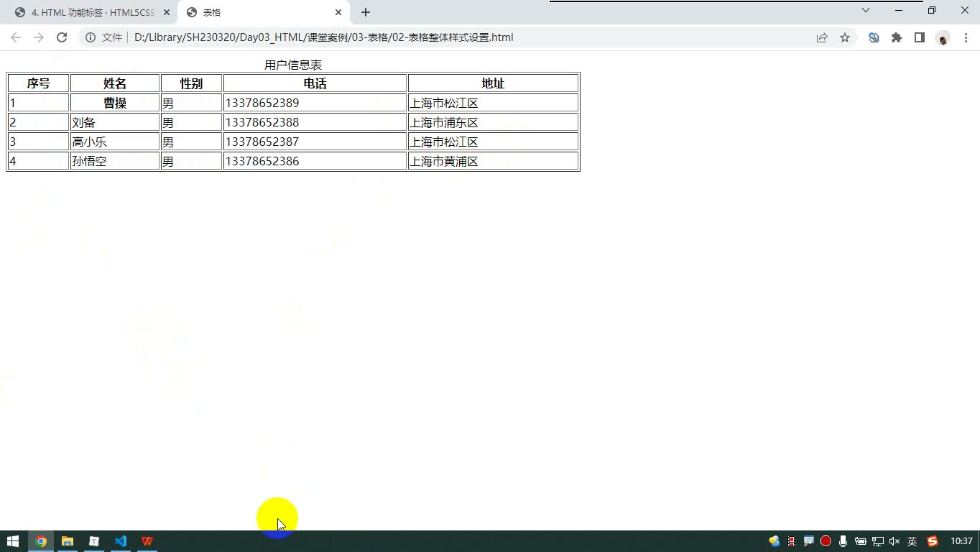980x552 pixels.
Task: Click the 地址 header cell
Action: (494, 83)
